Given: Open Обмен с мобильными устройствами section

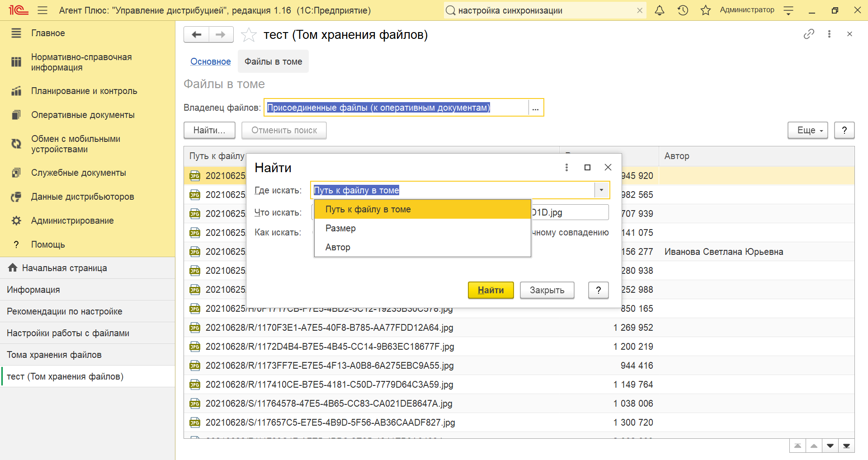Looking at the screenshot, I should [87, 144].
